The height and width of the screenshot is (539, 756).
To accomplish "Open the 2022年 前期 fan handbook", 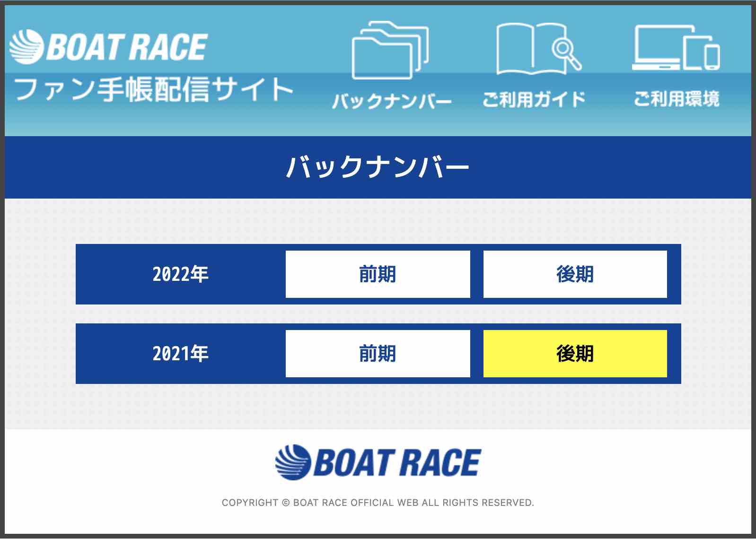I will coord(378,273).
